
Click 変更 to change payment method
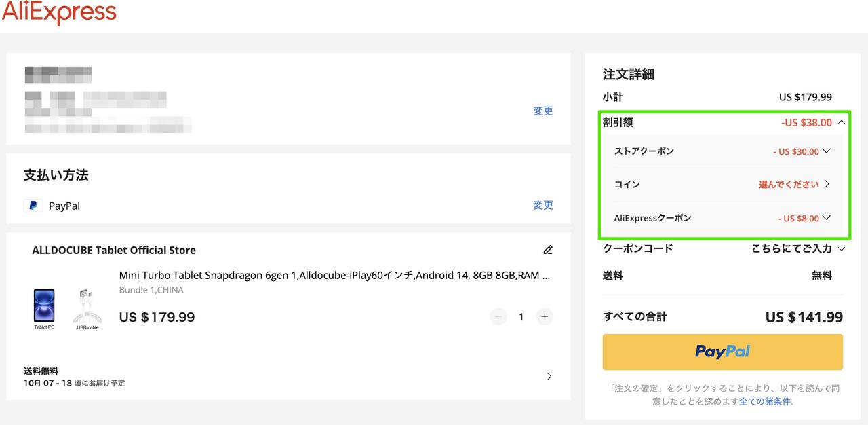point(543,205)
